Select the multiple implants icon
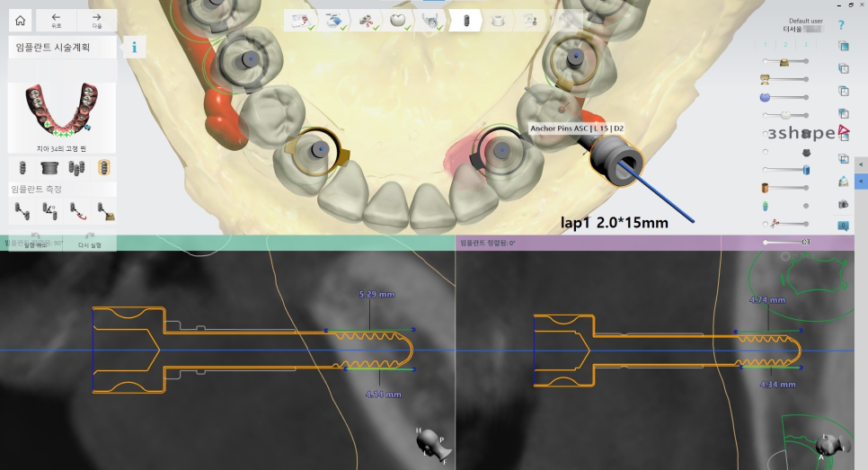 (77, 167)
